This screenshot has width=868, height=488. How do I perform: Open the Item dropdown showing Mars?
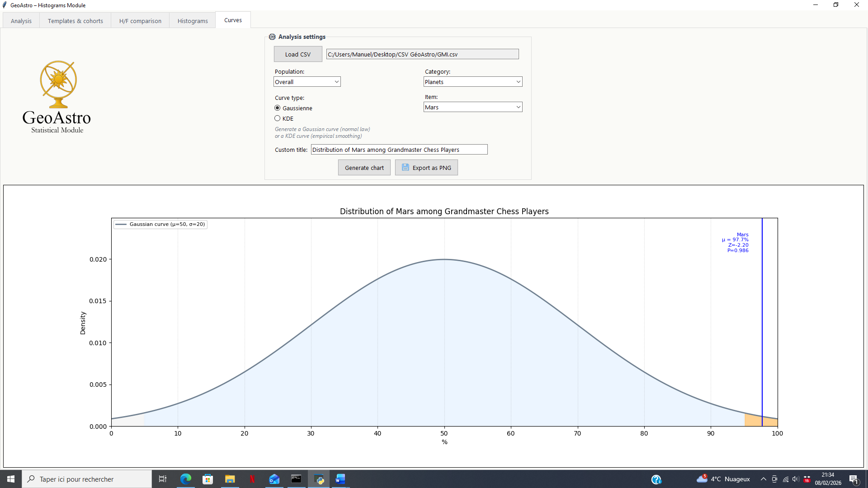pyautogui.click(x=472, y=107)
